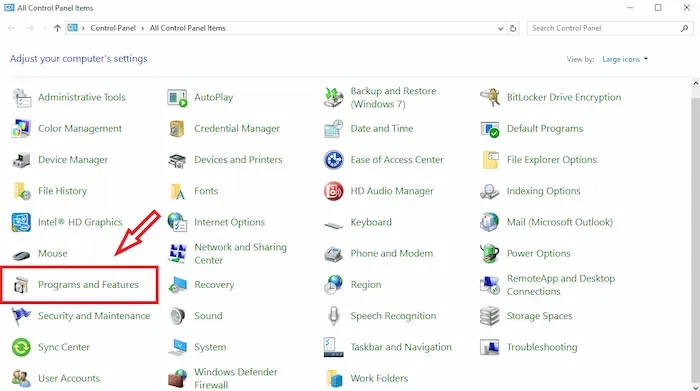Image resolution: width=700 pixels, height=391 pixels.
Task: Open the Region globe icon
Action: coord(333,285)
